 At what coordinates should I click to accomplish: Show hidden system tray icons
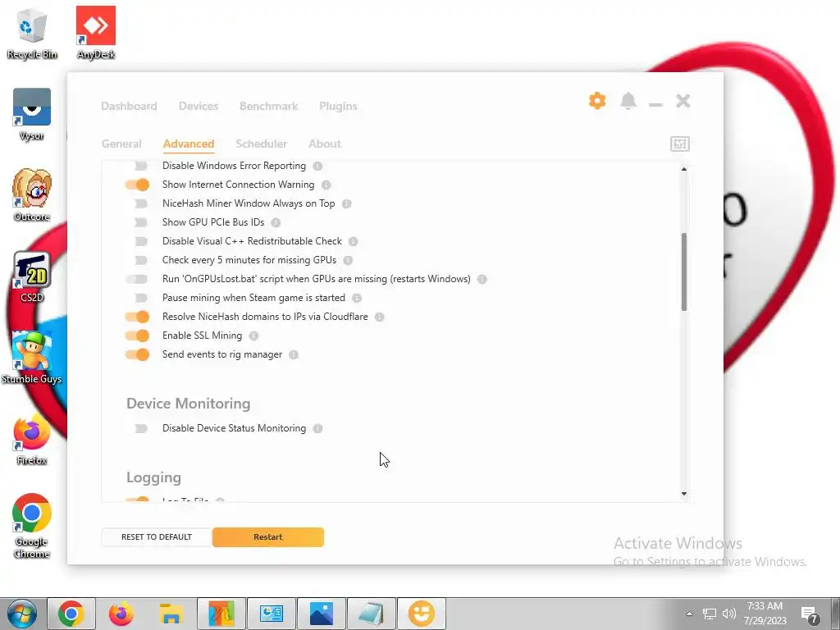pyautogui.click(x=689, y=614)
